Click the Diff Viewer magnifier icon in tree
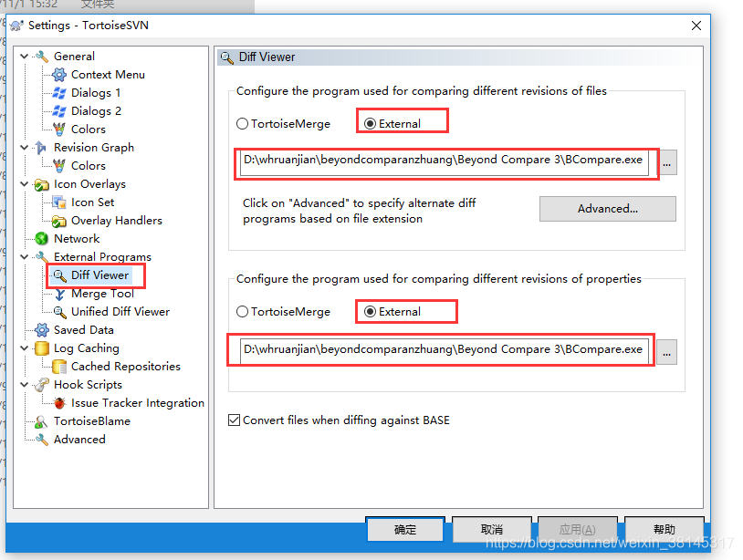 pyautogui.click(x=59, y=275)
